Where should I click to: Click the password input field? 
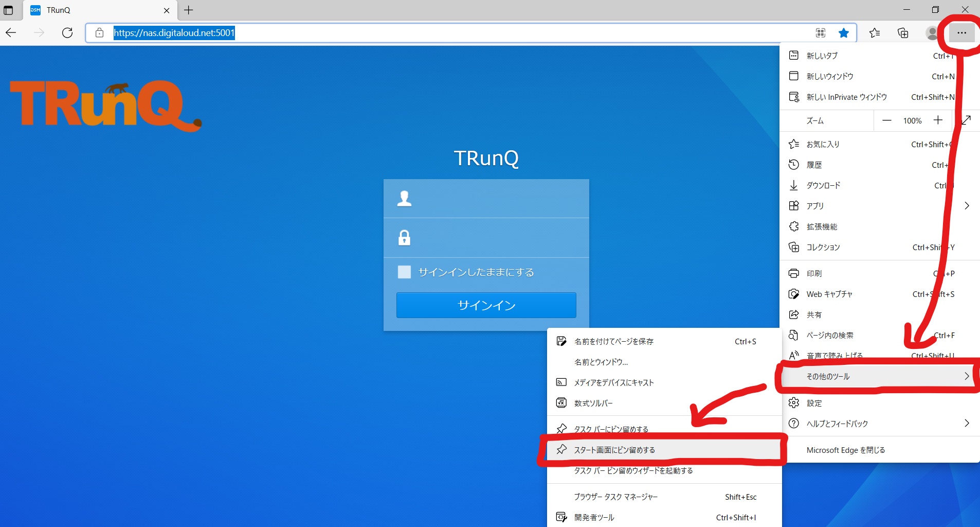point(486,238)
